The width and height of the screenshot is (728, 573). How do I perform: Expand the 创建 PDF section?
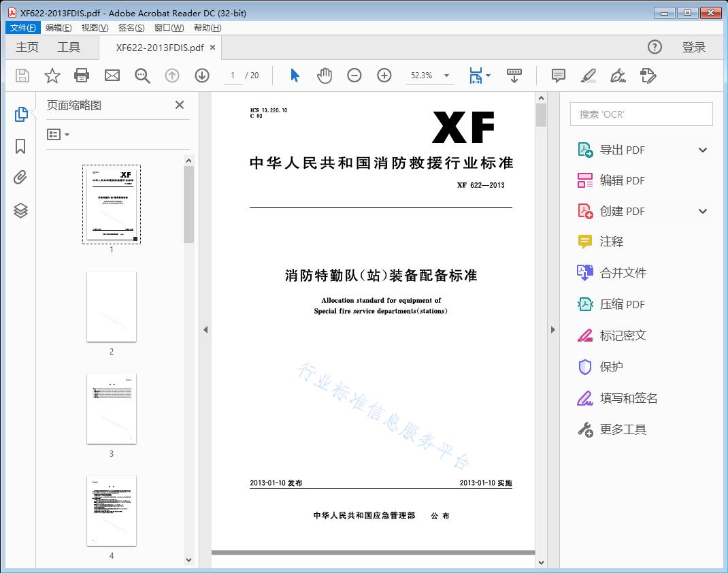(x=703, y=212)
